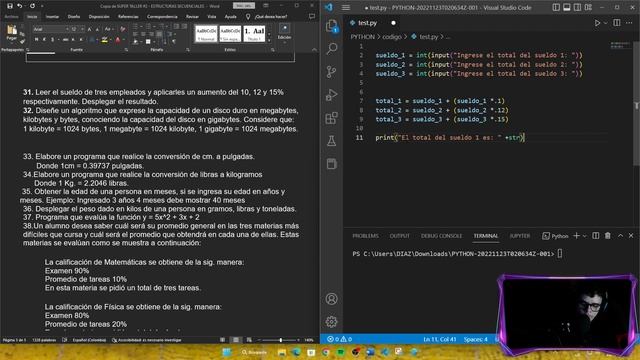
Task: Open the Fuente dialog launcher
Action: [x=126, y=50]
